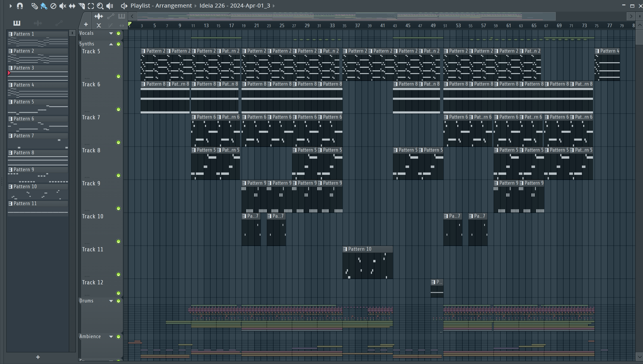The width and height of the screenshot is (643, 364).
Task: Open the Playlist options menu arrow
Action: tap(10, 6)
